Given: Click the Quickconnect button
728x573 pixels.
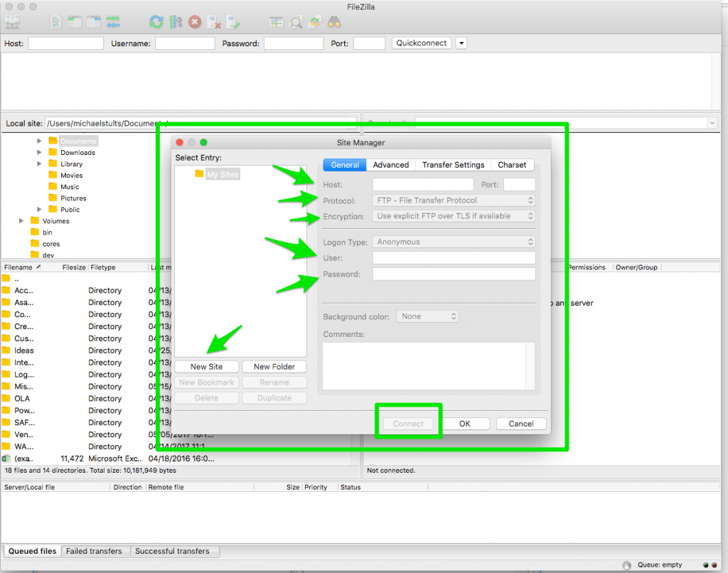Looking at the screenshot, I should point(421,43).
